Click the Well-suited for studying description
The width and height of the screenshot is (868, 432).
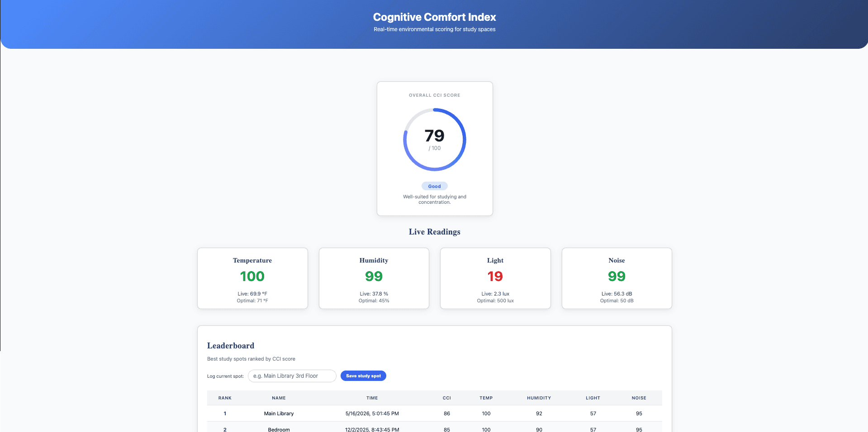[x=435, y=199]
